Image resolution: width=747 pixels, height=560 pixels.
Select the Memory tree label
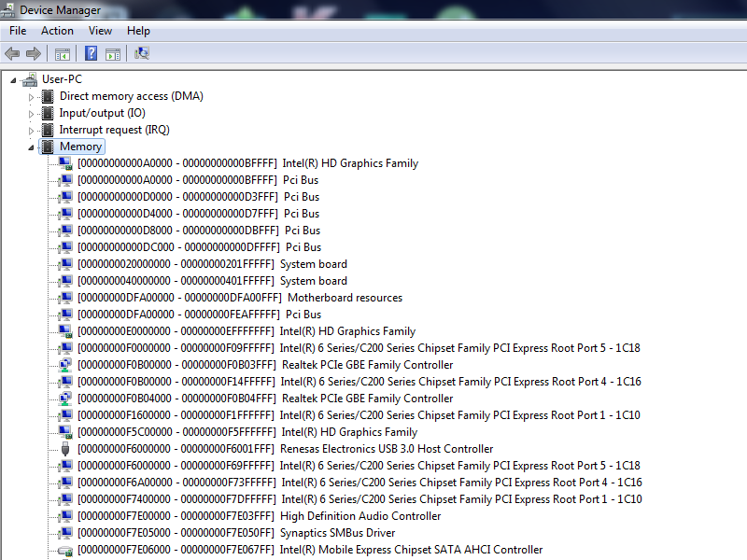click(x=80, y=147)
